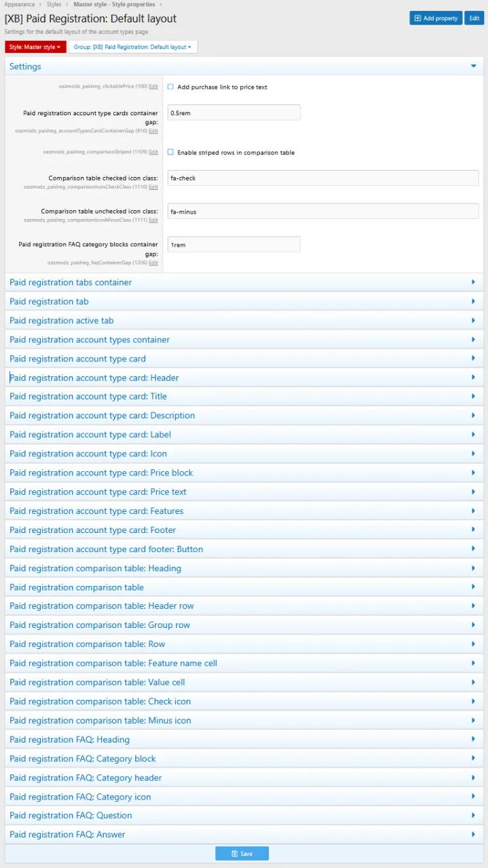Open the Appearance breadcrumb link
The image size is (488, 868).
point(20,4)
